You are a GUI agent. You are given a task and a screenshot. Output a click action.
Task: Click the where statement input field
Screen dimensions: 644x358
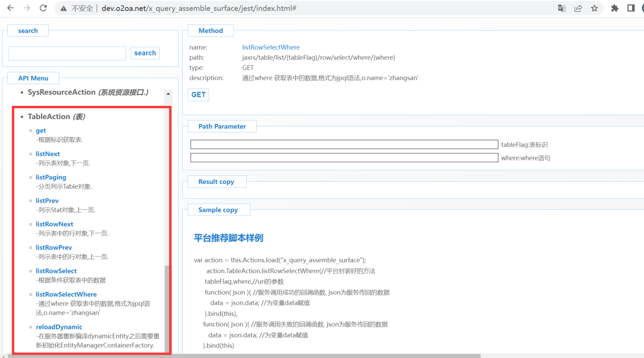[344, 158]
